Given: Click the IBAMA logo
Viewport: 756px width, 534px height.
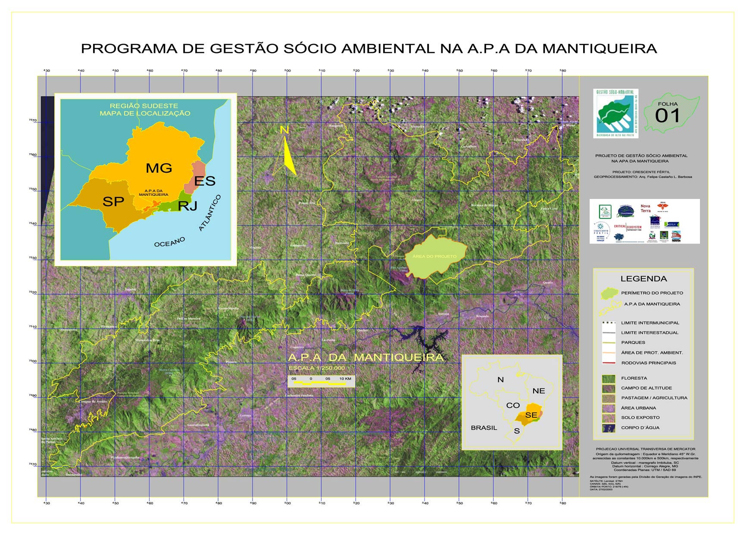Looking at the screenshot, I should point(655,222).
